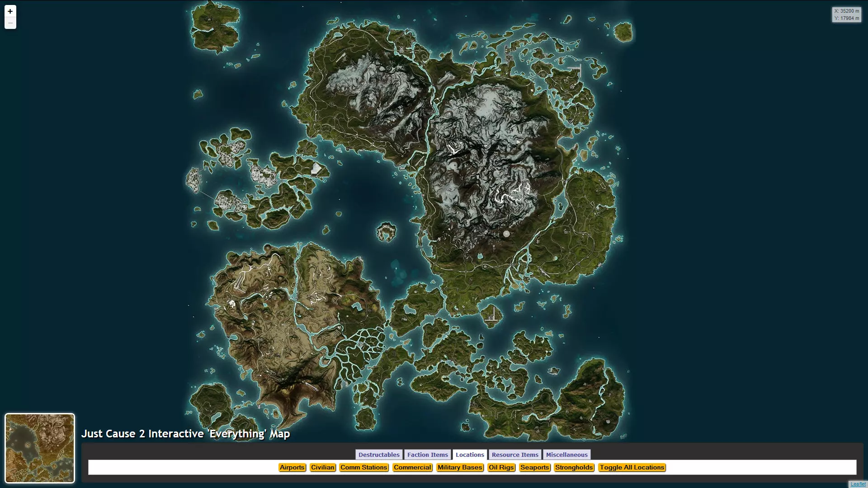Switch to the Miscellaneous tab

point(566,455)
